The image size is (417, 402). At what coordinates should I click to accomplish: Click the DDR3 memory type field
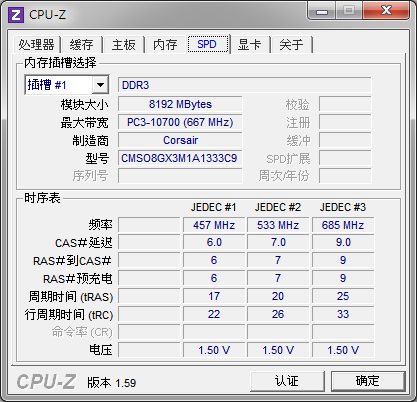tap(244, 85)
